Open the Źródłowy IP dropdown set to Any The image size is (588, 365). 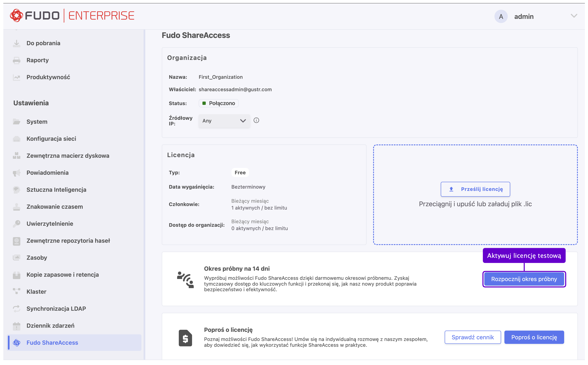pyautogui.click(x=224, y=121)
